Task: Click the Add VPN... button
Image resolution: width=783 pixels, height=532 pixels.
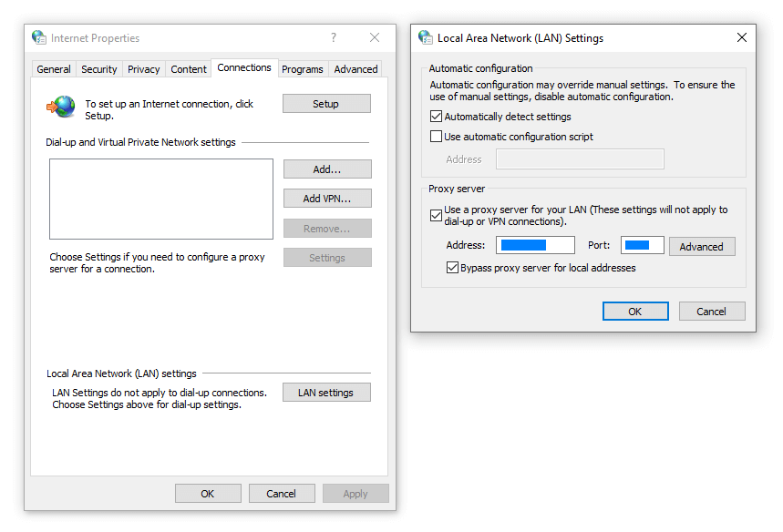Action: [x=327, y=198]
